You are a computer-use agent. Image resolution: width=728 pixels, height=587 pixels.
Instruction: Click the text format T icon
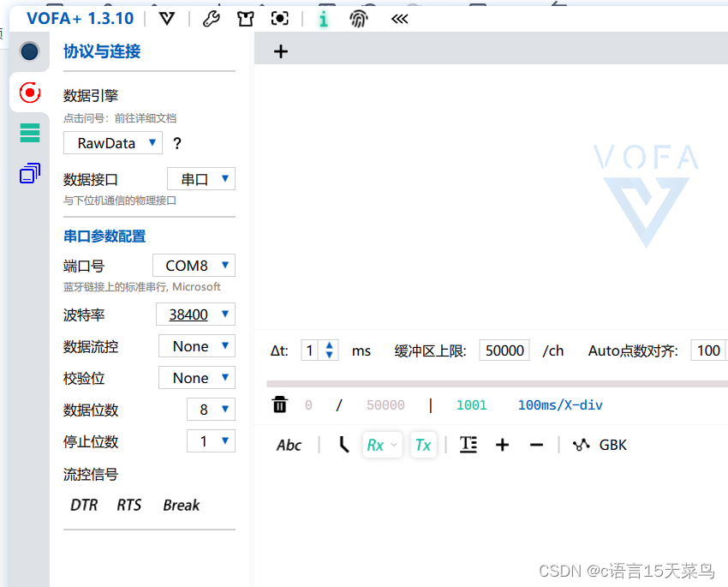[x=468, y=445]
